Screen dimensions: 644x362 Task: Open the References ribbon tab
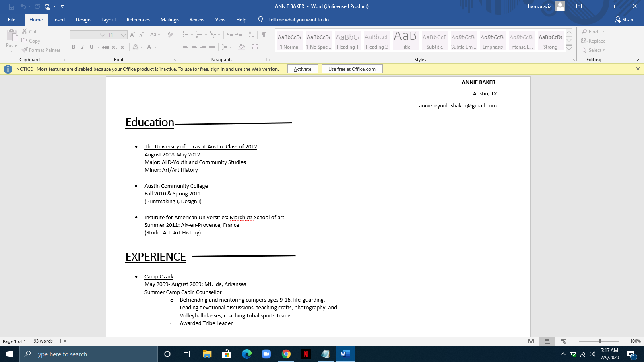[138, 19]
